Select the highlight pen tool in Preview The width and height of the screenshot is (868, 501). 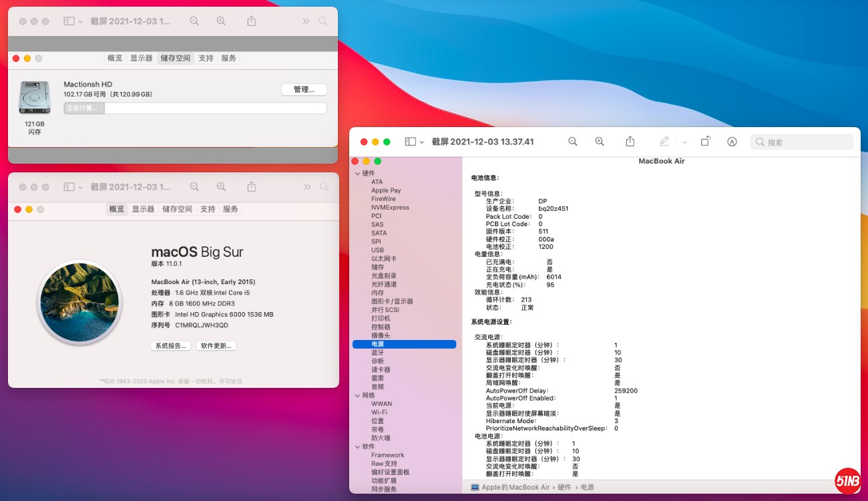pyautogui.click(x=664, y=142)
